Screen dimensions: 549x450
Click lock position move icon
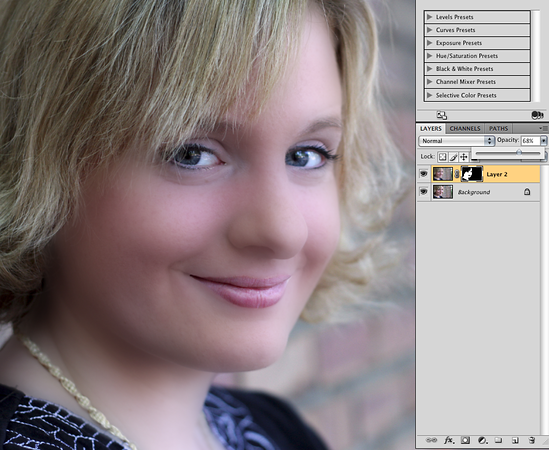coord(464,157)
